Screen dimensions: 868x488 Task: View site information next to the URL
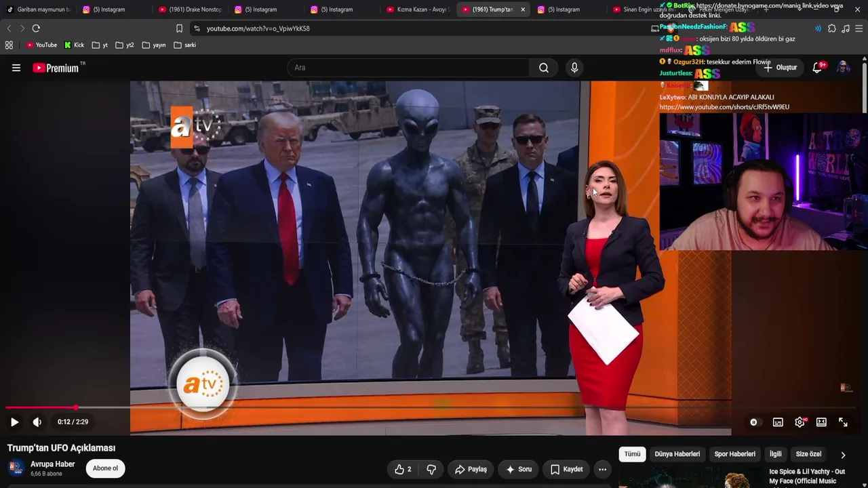(197, 28)
